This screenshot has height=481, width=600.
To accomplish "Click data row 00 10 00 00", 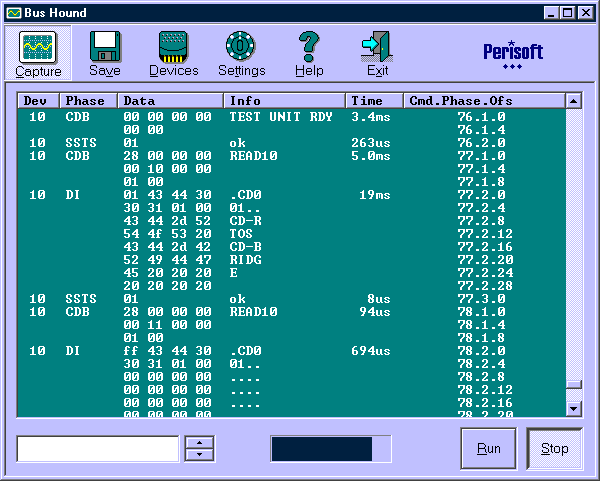I will point(167,169).
